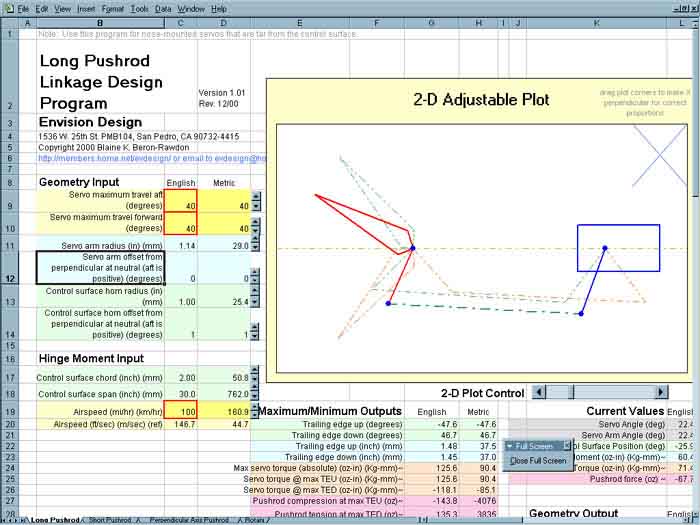Select the Airspeed English cell containing 100

pos(180,410)
